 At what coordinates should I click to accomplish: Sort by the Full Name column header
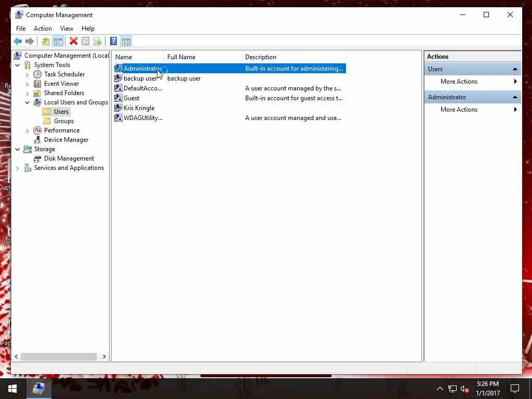203,57
